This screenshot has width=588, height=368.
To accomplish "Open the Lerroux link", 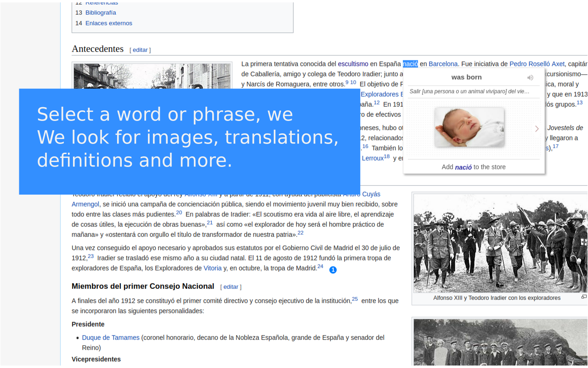I will click(372, 158).
